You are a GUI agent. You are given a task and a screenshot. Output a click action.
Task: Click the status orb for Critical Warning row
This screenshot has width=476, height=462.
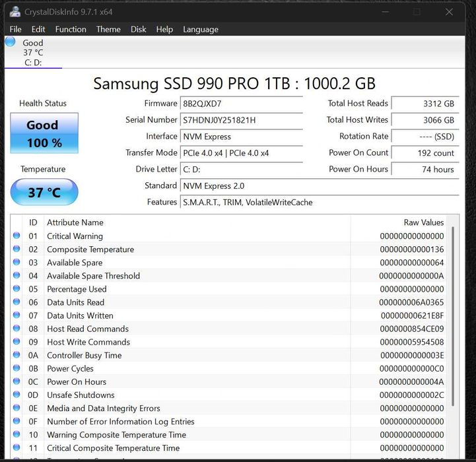coord(17,236)
